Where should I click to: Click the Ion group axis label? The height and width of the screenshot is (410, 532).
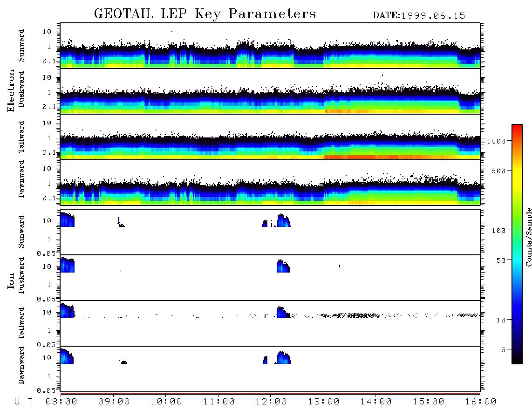point(11,280)
